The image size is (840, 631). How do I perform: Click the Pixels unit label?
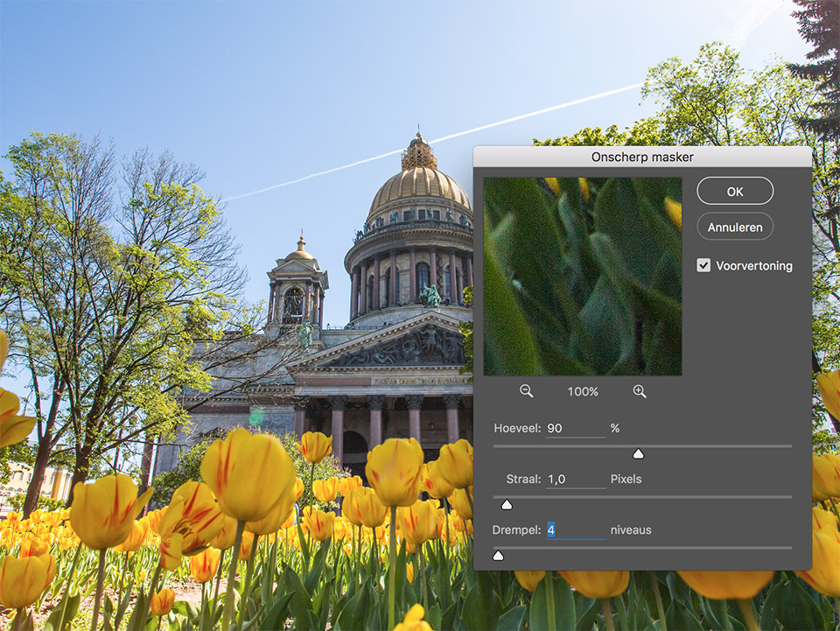point(626,479)
